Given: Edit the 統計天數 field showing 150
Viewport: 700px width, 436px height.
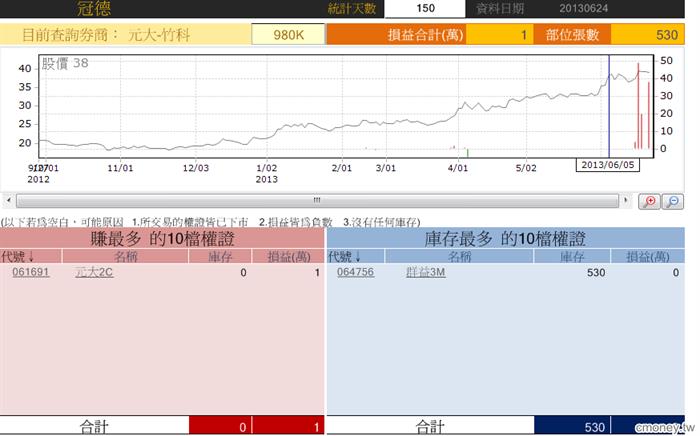Looking at the screenshot, I should coord(425,8).
